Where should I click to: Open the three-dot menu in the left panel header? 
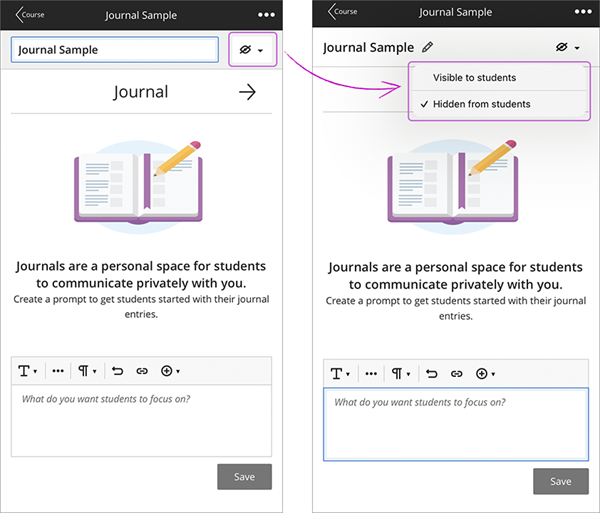click(x=266, y=15)
